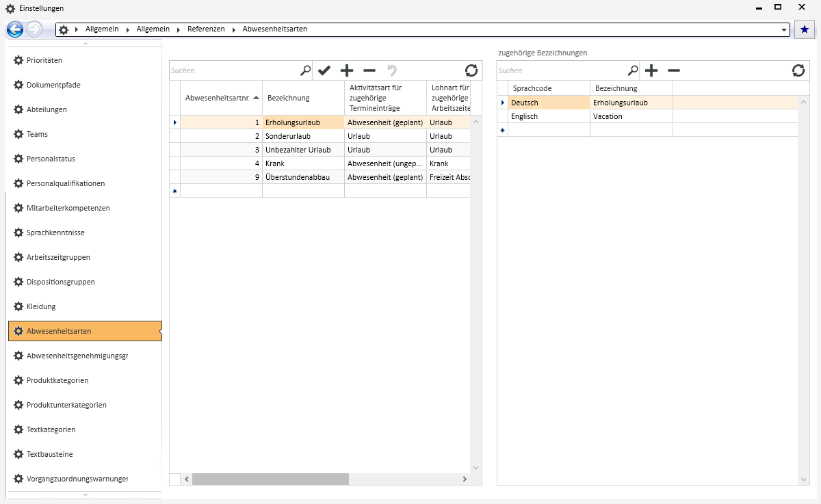This screenshot has width=821, height=504.
Task: Click gear icon next to Arbeitszeitgruppen
Action: 18,257
